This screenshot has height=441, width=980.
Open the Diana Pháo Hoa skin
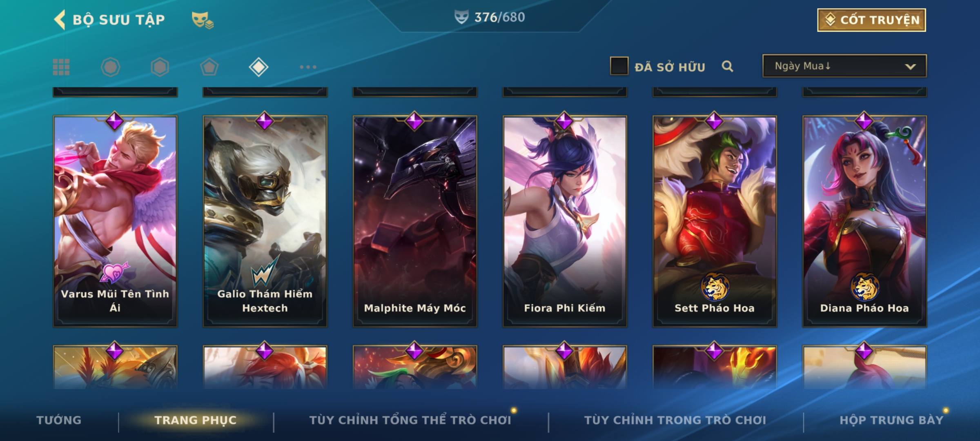tap(864, 221)
